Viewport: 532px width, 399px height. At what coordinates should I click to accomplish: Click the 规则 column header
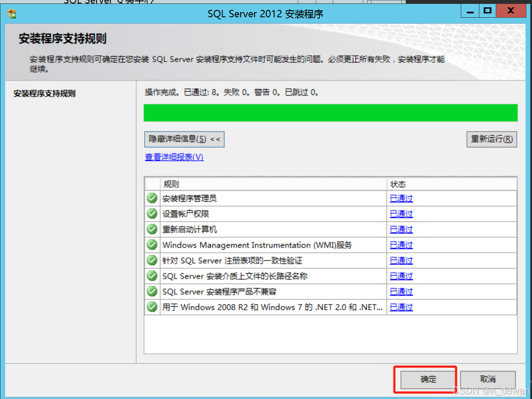(x=274, y=184)
